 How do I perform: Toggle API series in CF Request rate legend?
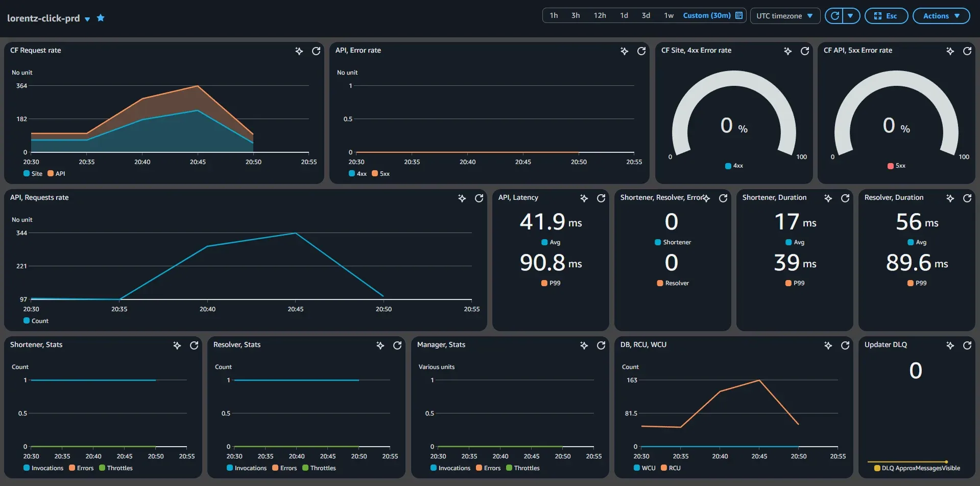tap(56, 174)
